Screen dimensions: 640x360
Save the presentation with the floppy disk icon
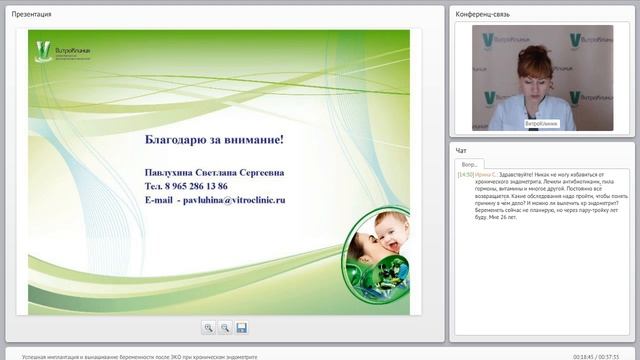[x=242, y=328]
